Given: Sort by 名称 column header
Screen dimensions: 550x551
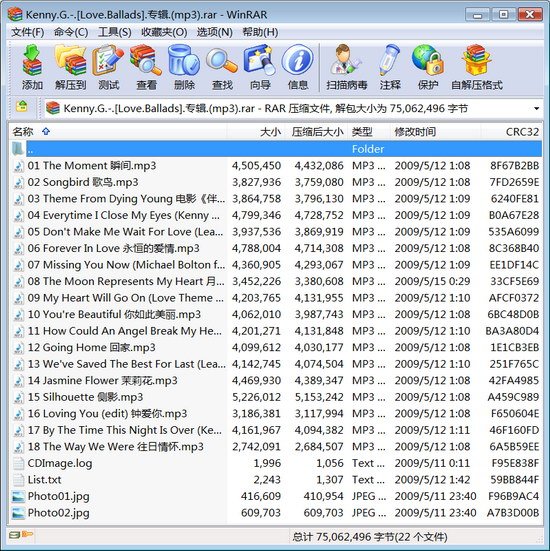Looking at the screenshot, I should [x=118, y=132].
